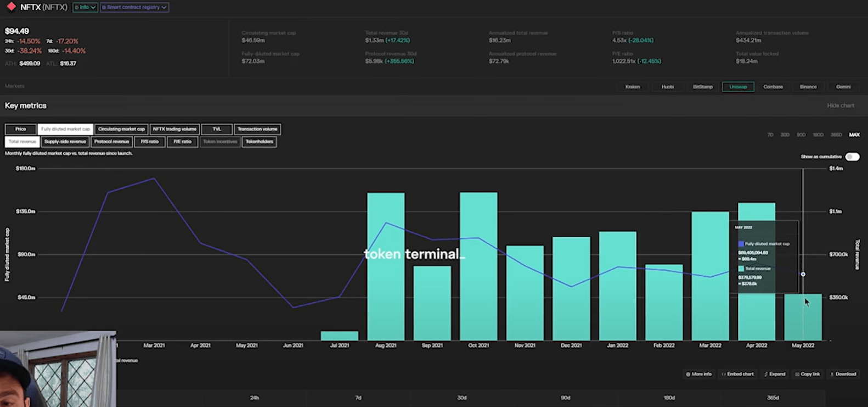This screenshot has height=407, width=868.
Task: Click the Total revenue legend swatch in tooltip
Action: (741, 269)
